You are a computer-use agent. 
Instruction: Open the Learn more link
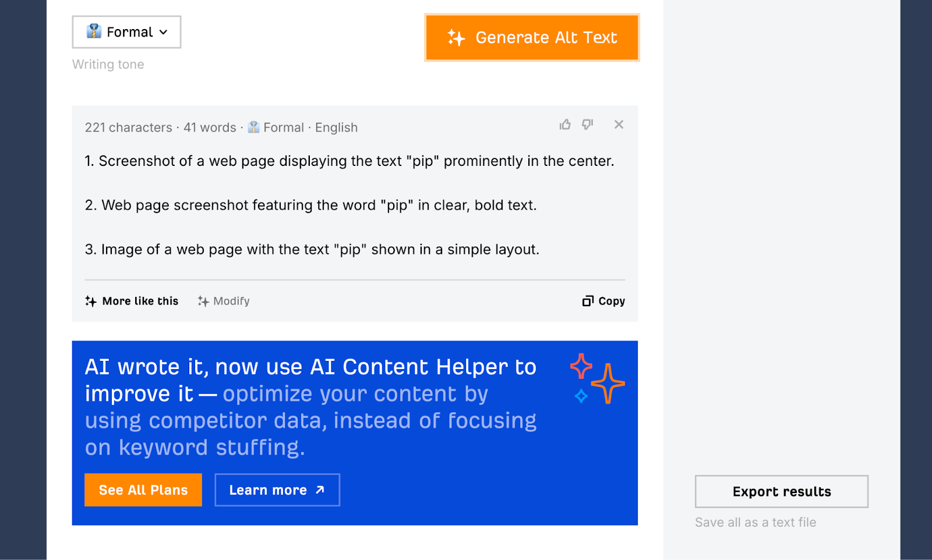277,490
